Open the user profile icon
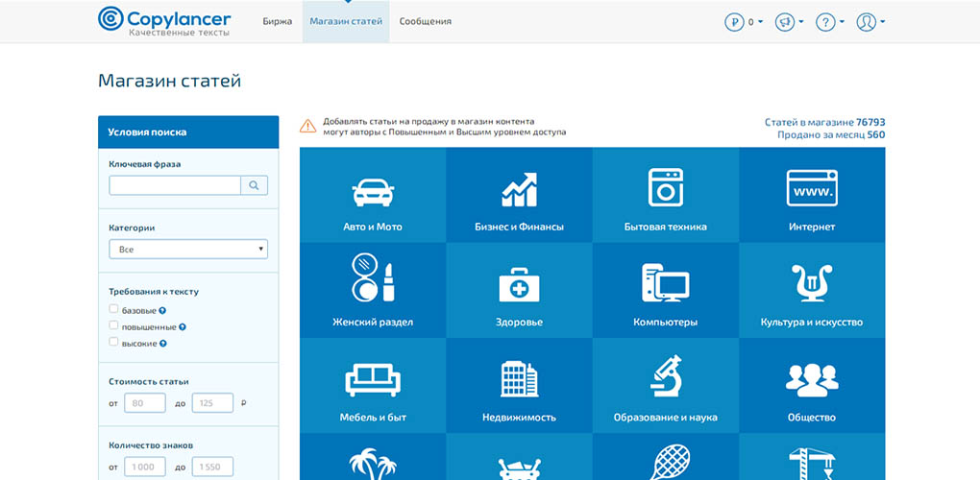 click(x=867, y=22)
